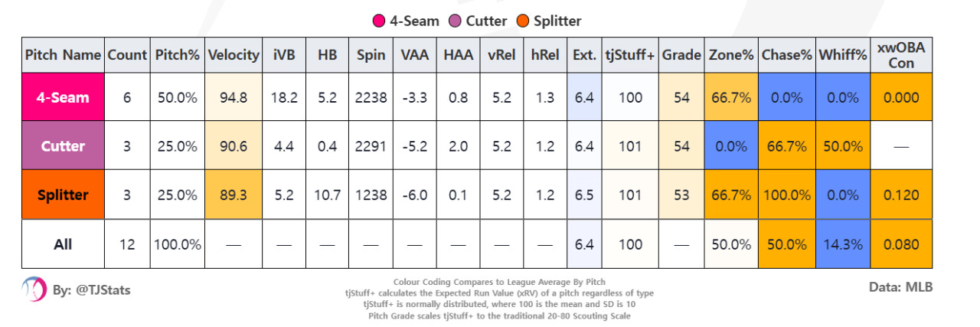Image resolution: width=980 pixels, height=327 pixels.
Task: Click the Velocity column header
Action: point(233,55)
